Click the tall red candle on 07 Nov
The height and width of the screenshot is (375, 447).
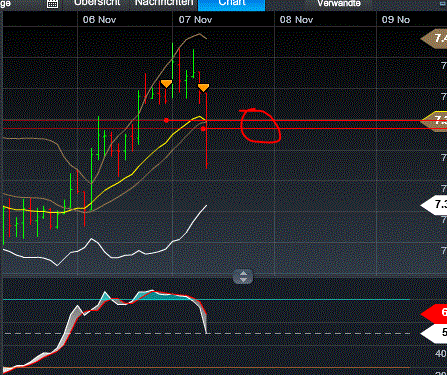click(207, 131)
